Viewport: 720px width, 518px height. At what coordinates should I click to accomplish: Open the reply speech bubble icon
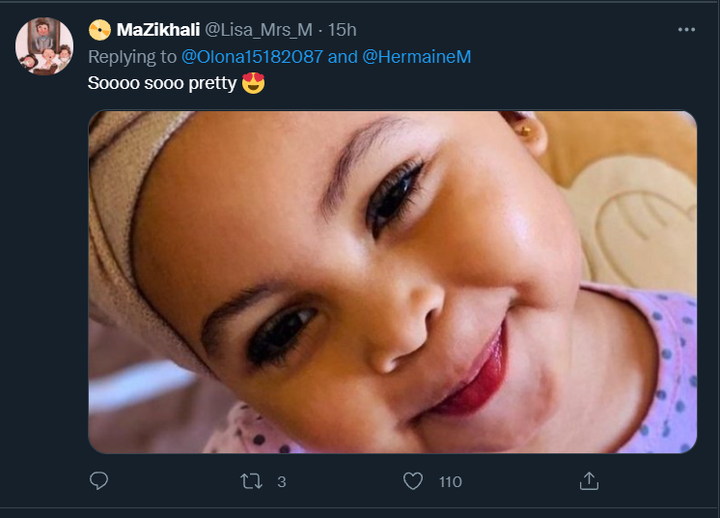tap(99, 481)
